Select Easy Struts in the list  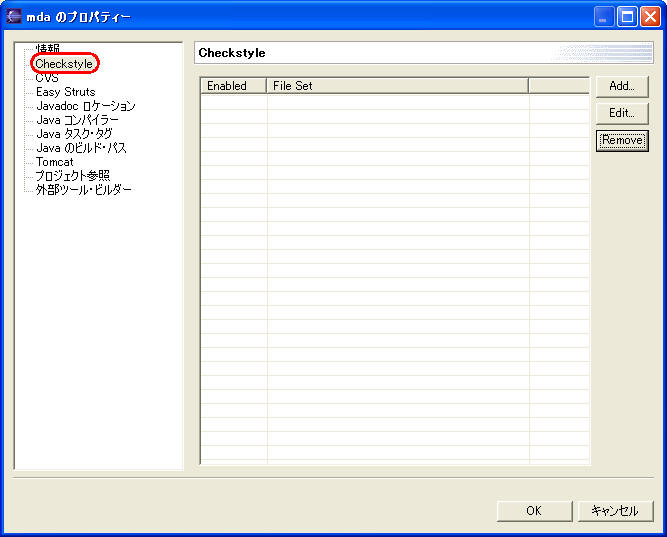(x=66, y=92)
